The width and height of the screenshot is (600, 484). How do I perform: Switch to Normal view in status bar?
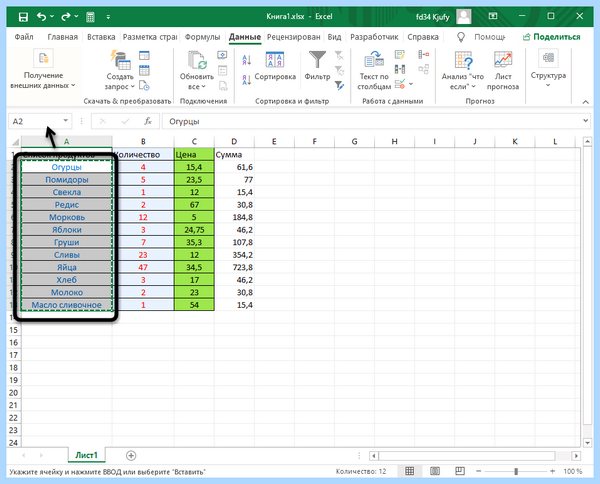[409, 471]
